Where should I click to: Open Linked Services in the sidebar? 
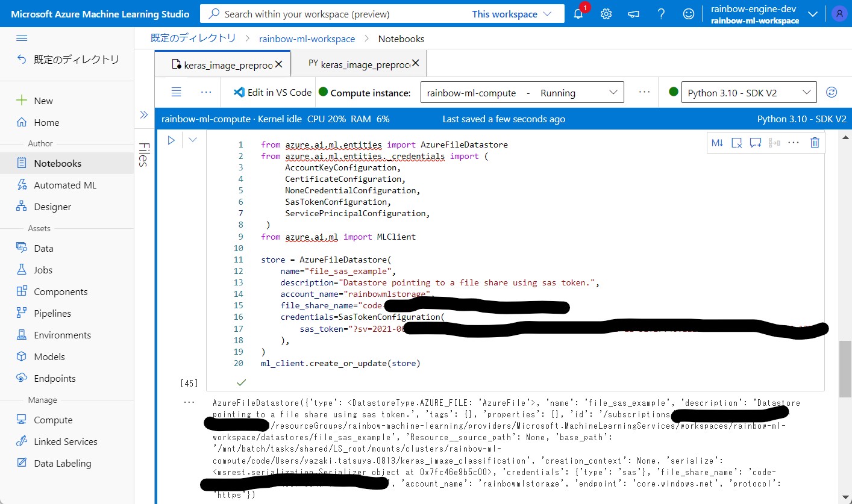pos(67,441)
